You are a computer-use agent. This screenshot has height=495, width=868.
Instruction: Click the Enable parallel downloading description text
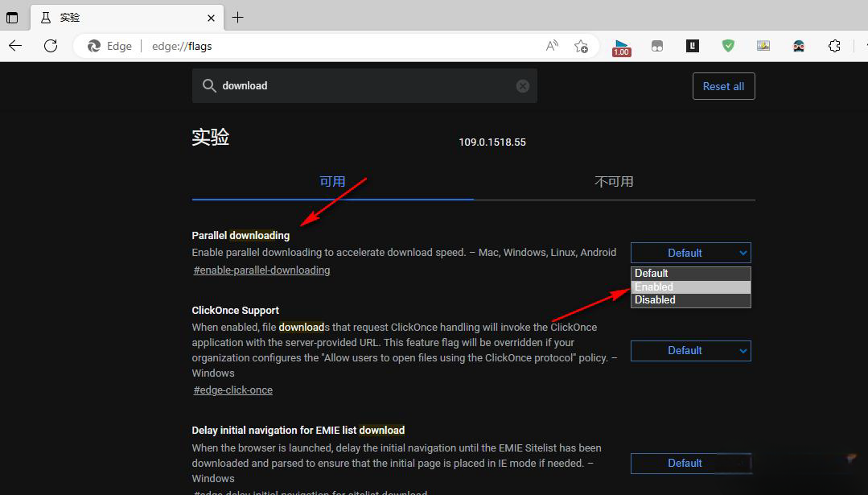coord(404,253)
